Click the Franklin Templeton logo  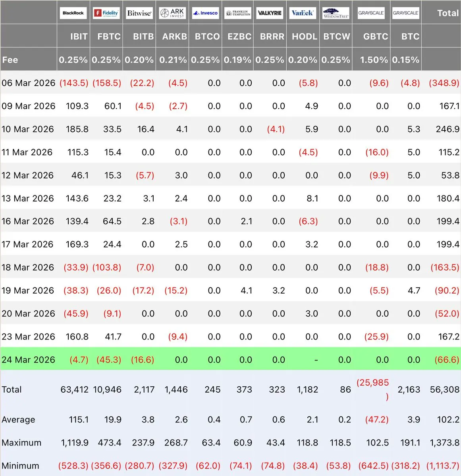(238, 13)
